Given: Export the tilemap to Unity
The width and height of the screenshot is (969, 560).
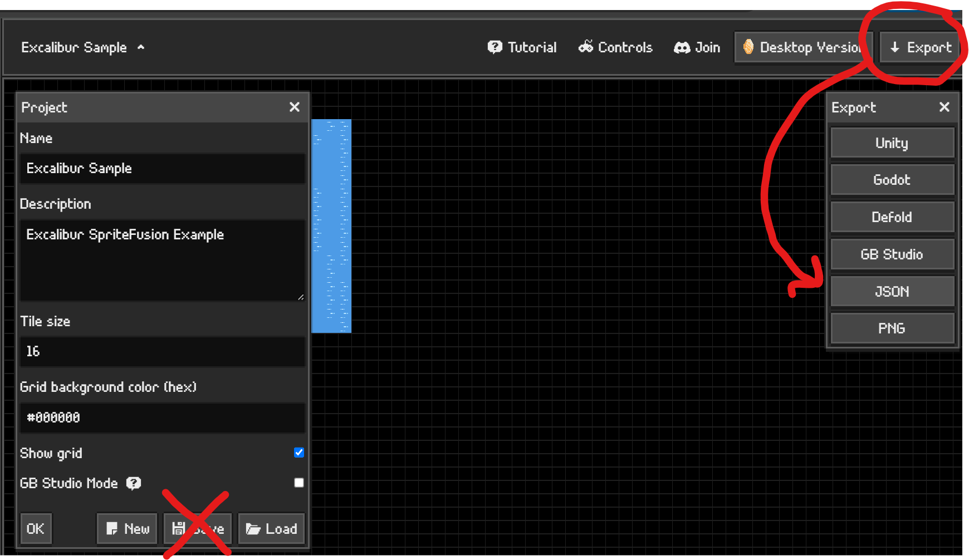Looking at the screenshot, I should pyautogui.click(x=892, y=143).
